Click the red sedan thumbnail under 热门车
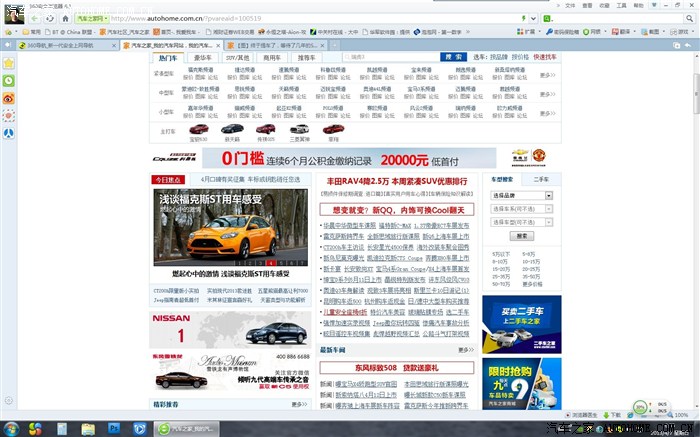 (x=199, y=129)
